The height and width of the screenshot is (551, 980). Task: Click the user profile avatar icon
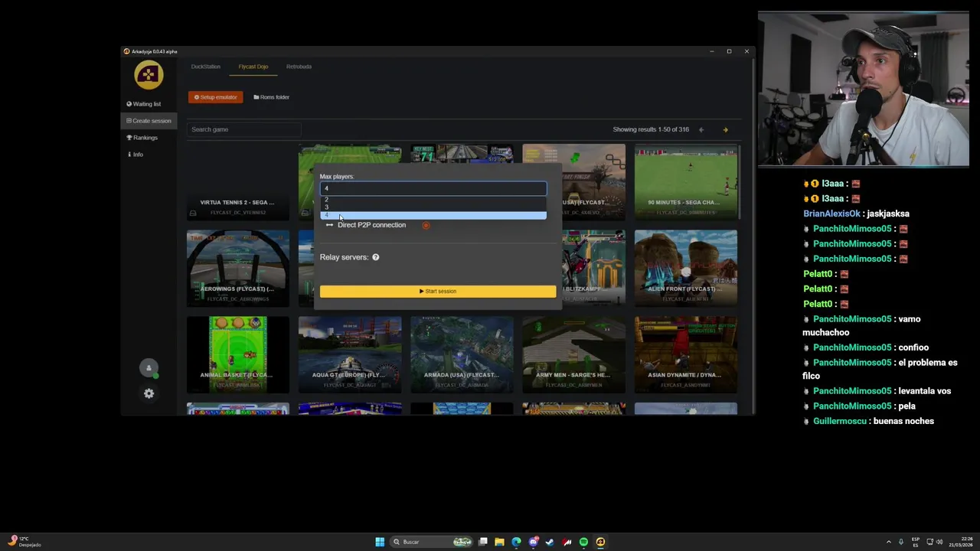click(149, 368)
